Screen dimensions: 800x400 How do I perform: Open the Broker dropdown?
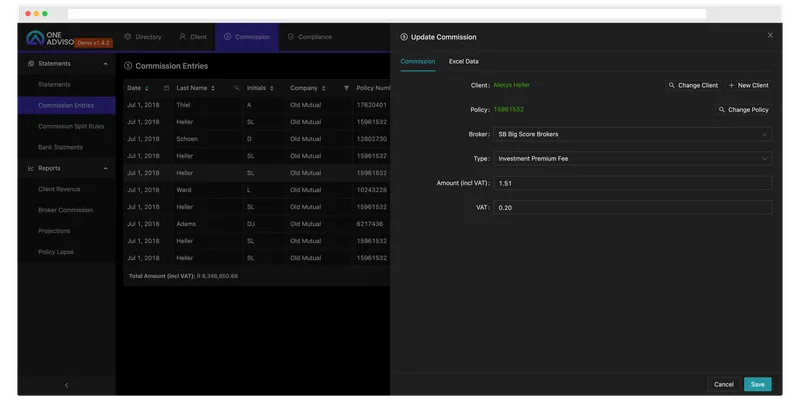[632, 134]
